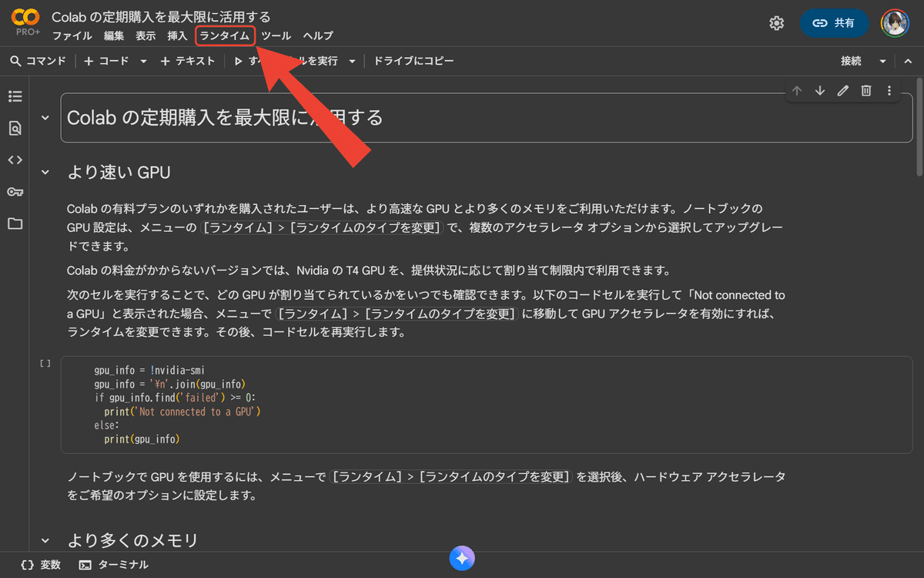Open the ランタイム menu
The height and width of the screenshot is (578, 924).
224,35
